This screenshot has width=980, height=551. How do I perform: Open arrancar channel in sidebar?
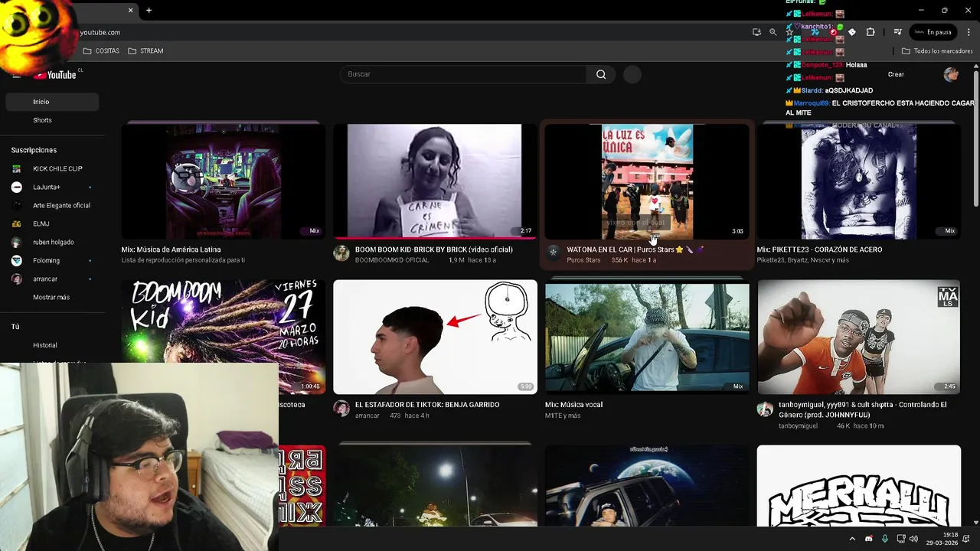tap(52, 279)
